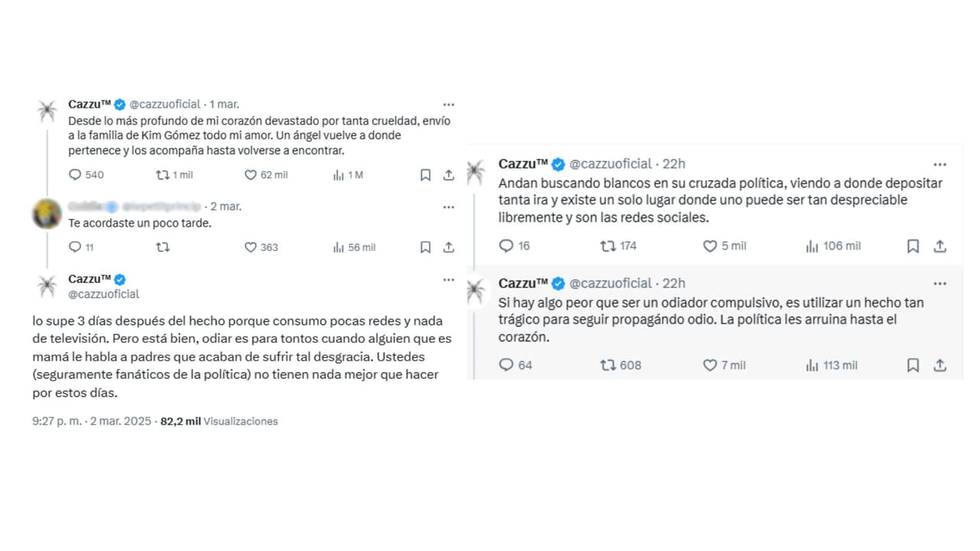980x551 pixels.
Task: Open the three-dot menu on the bottom-right tweet
Action: tap(939, 282)
